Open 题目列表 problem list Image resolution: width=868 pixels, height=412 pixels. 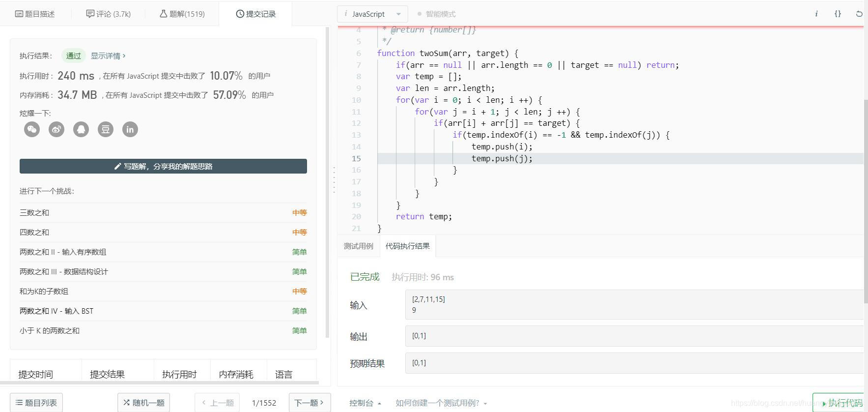coord(36,403)
